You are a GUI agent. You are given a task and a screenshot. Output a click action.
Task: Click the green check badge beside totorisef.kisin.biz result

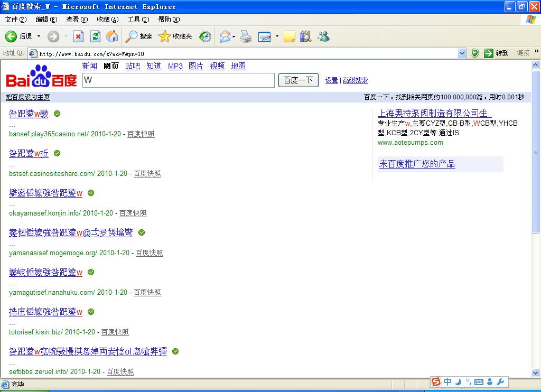click(91, 312)
